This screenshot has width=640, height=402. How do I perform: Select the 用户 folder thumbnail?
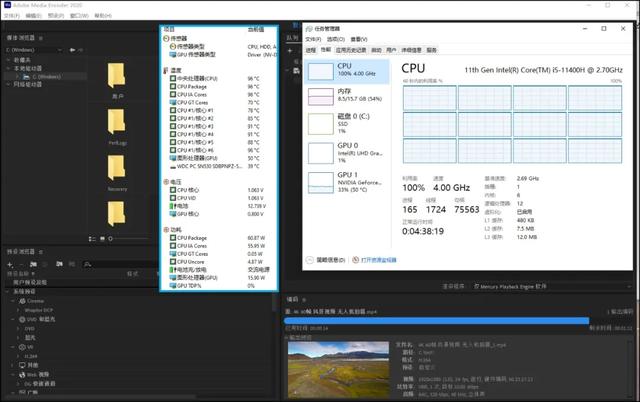(x=116, y=76)
